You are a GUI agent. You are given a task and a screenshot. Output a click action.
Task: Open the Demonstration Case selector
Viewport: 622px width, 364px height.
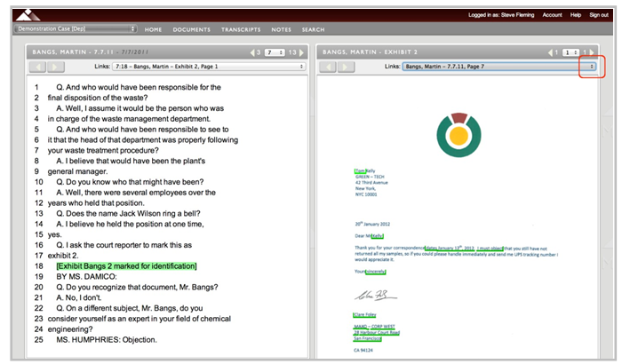(x=76, y=28)
